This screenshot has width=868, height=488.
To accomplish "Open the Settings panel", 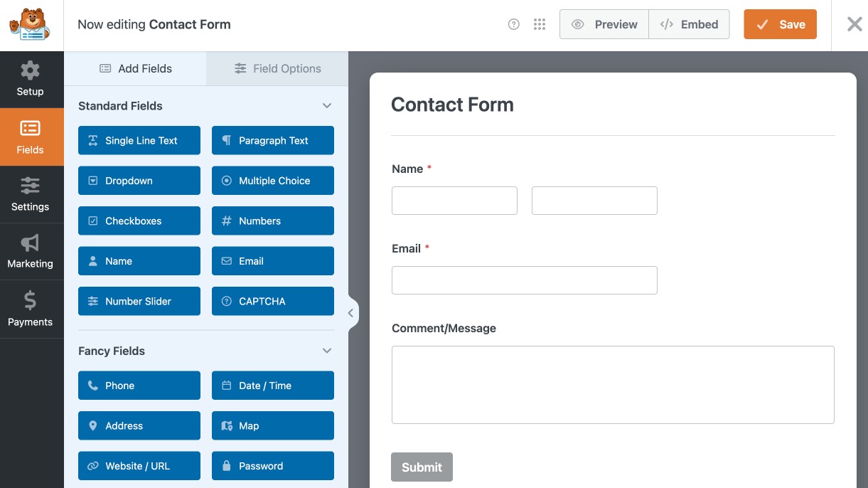I will 30,193.
